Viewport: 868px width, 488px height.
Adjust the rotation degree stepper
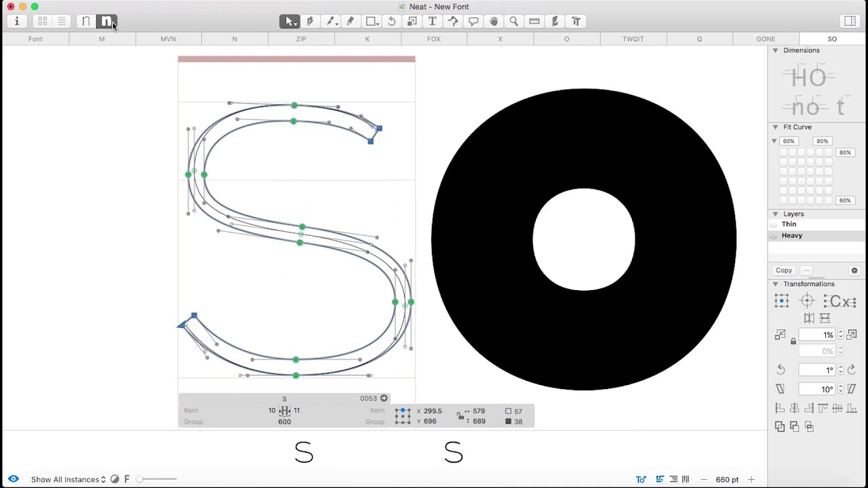coord(841,370)
